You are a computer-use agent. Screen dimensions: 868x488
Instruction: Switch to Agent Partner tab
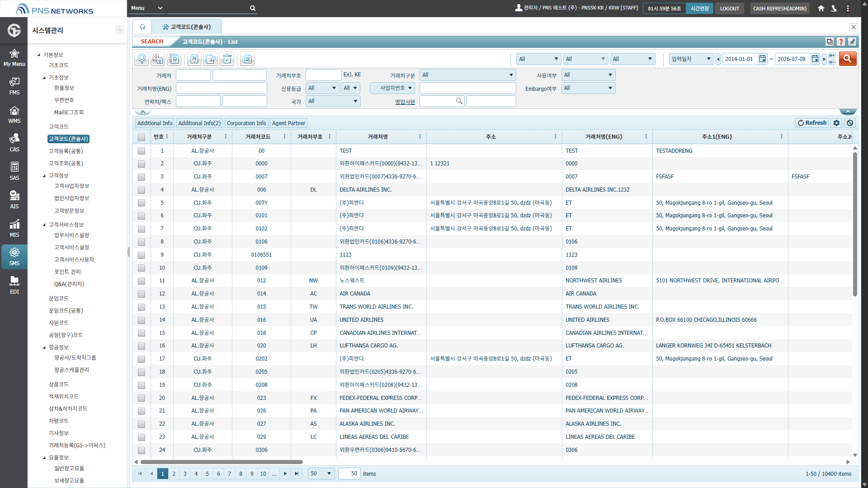pos(288,123)
